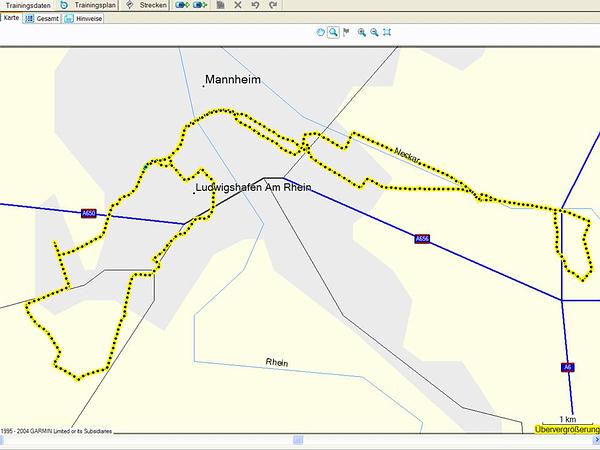Zoom in on the map
The height and width of the screenshot is (450, 600).
pos(361,32)
